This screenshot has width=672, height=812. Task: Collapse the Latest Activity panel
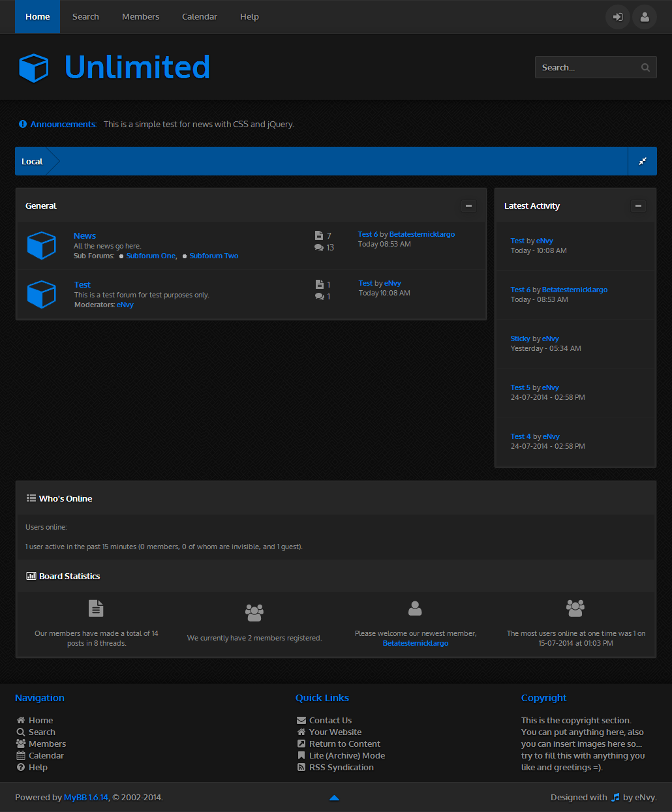(x=638, y=206)
